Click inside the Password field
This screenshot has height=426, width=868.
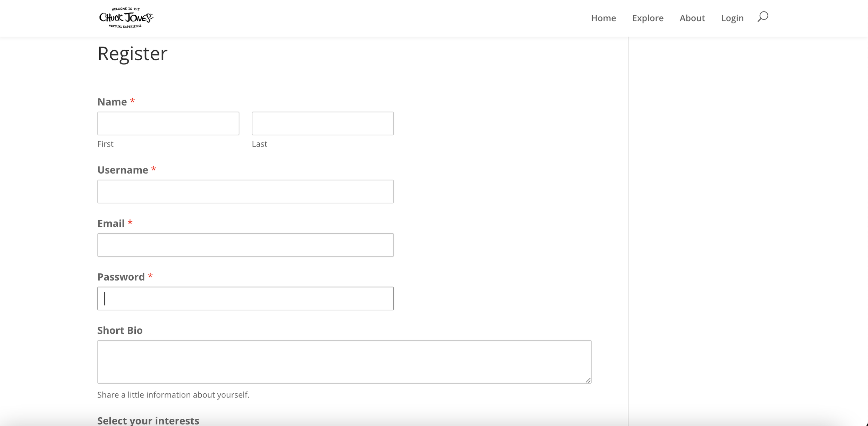[x=245, y=298]
